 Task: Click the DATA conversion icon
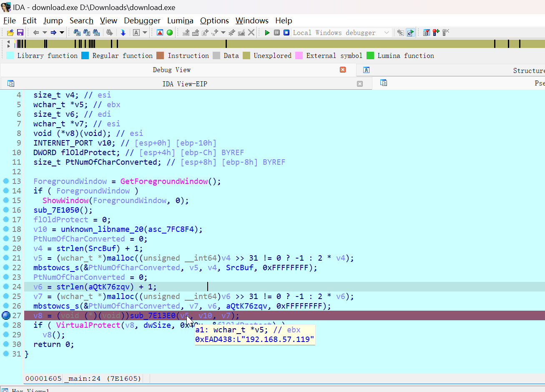196,33
